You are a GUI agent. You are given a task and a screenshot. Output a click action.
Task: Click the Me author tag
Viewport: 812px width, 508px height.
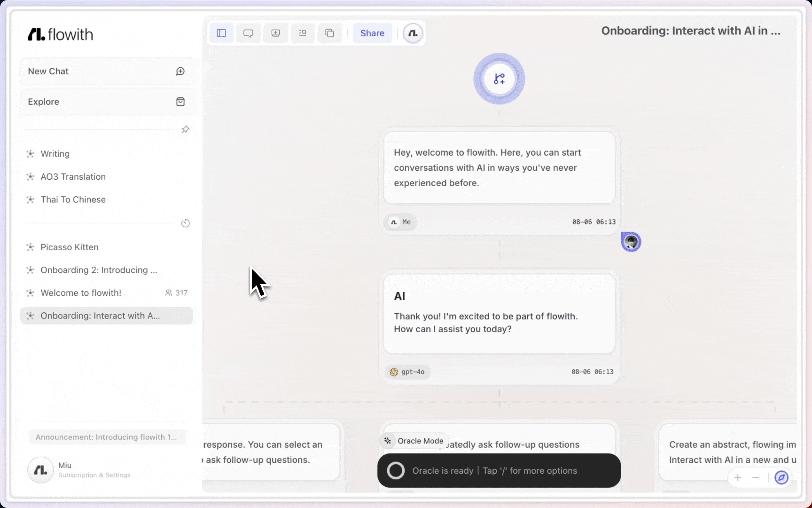[400, 222]
